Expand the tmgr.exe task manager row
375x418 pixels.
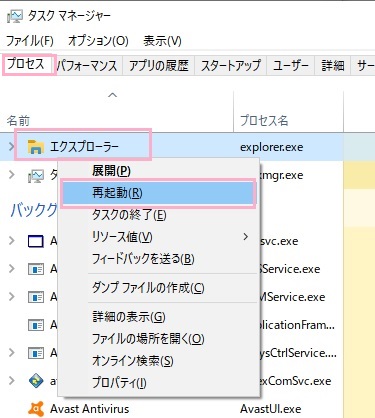coord(12,175)
